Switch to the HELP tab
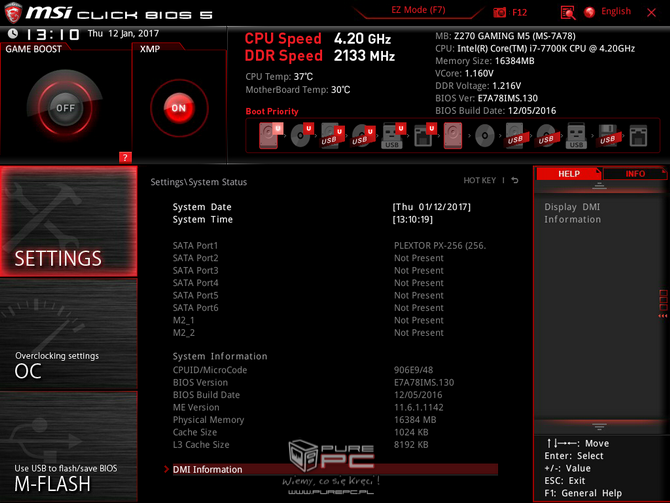The image size is (670, 503). tap(569, 174)
